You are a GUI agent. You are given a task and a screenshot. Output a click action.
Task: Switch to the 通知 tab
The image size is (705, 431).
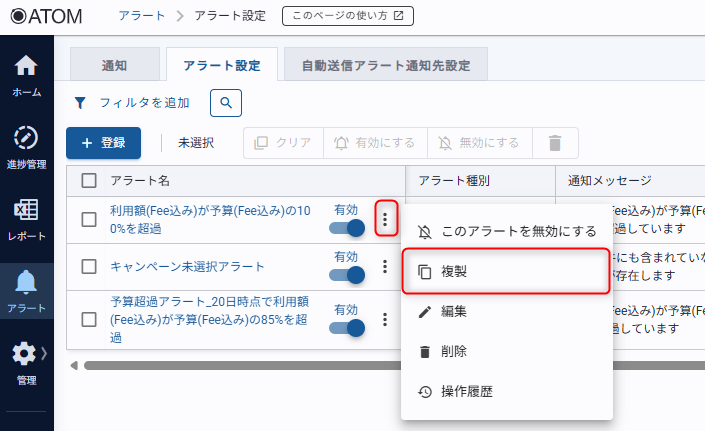point(114,65)
